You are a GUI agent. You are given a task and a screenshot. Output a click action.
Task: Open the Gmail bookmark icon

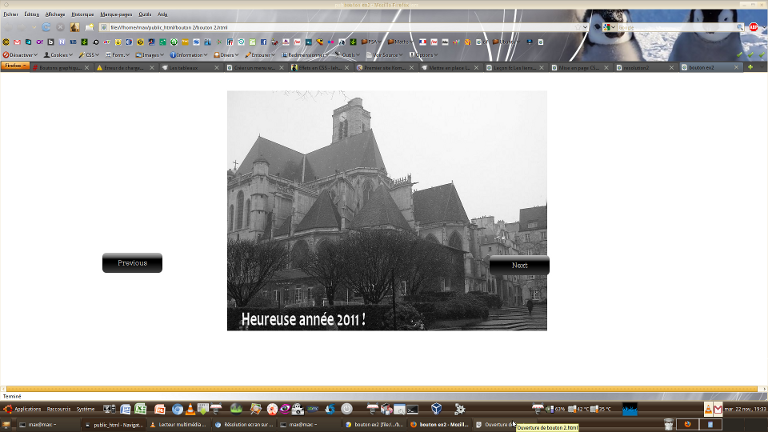point(17,42)
